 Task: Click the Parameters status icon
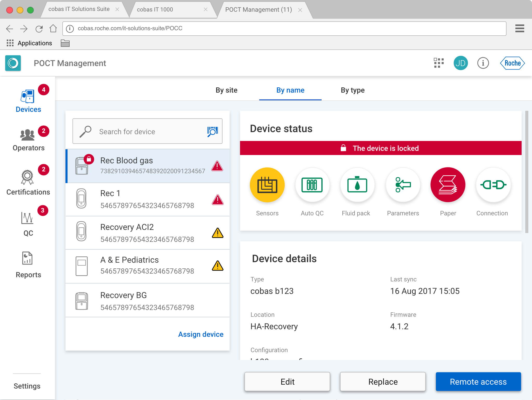click(x=403, y=185)
